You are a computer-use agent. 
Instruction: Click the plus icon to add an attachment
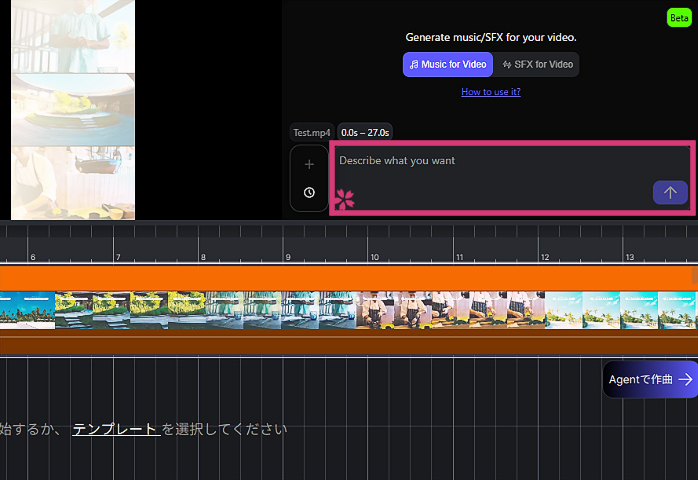point(309,164)
